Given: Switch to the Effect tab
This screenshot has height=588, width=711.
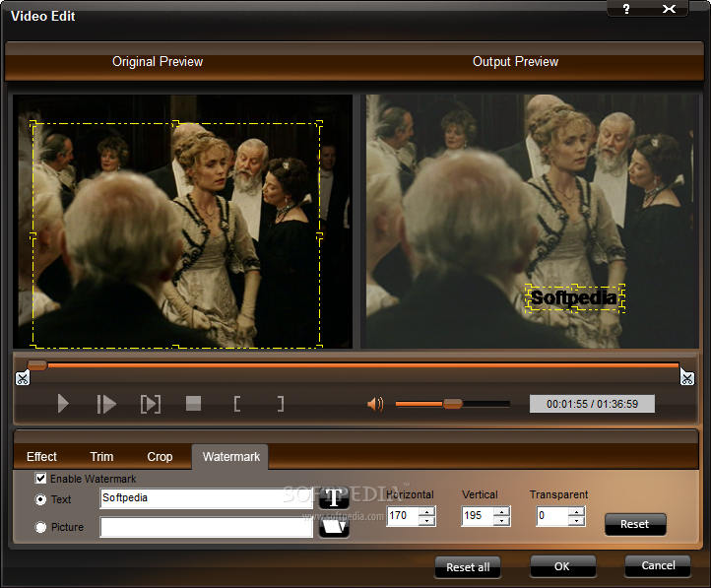Looking at the screenshot, I should (41, 457).
